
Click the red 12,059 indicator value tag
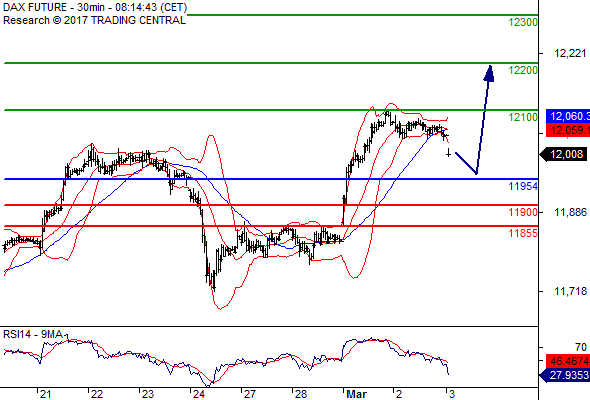[568, 130]
